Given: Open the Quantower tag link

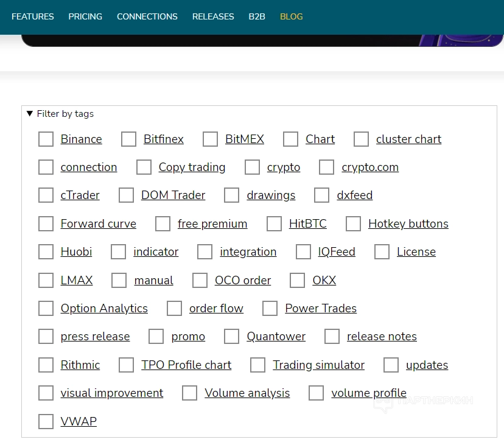Looking at the screenshot, I should (276, 337).
